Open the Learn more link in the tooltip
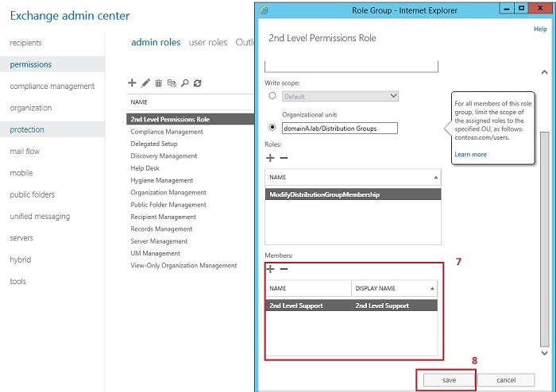The width and height of the screenshot is (556, 392). (470, 155)
